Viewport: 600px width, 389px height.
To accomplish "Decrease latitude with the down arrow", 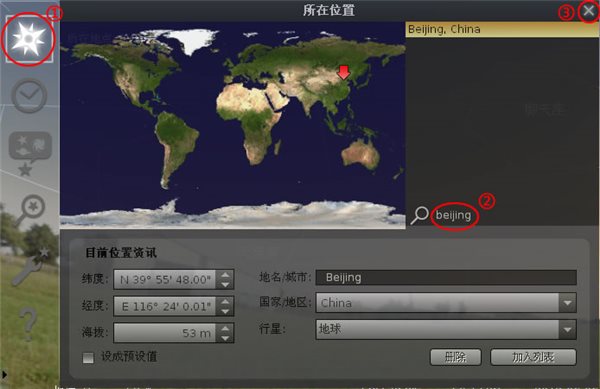I will pos(225,284).
